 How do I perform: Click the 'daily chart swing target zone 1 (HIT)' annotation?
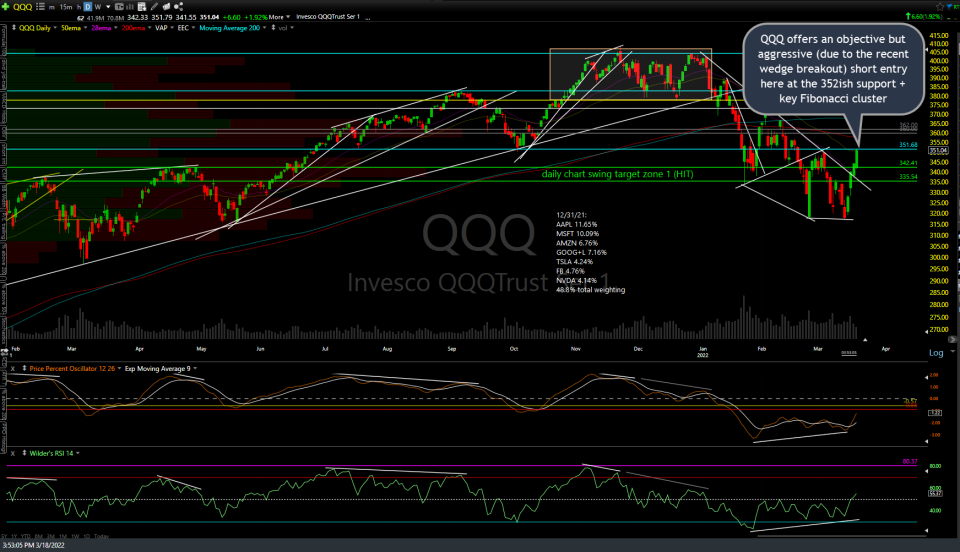[x=617, y=174]
